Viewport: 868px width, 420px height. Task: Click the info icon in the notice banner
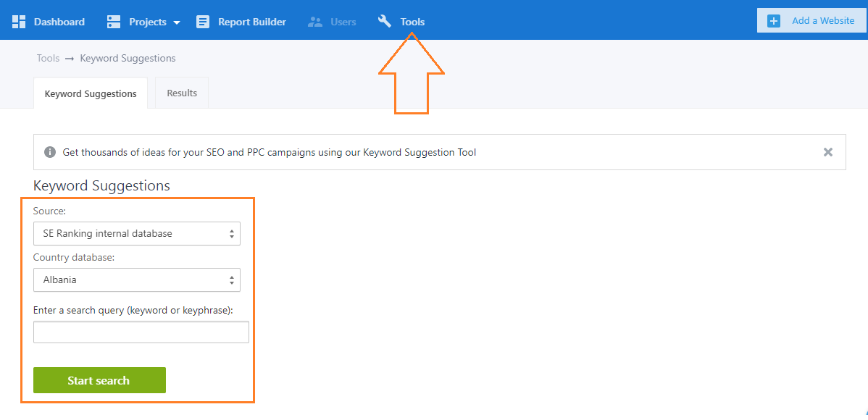50,151
